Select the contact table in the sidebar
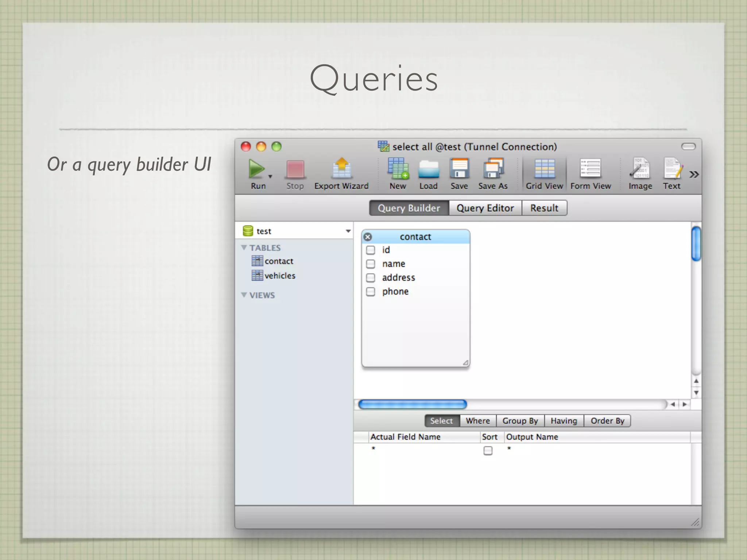Screen dimensions: 747x560 279,261
